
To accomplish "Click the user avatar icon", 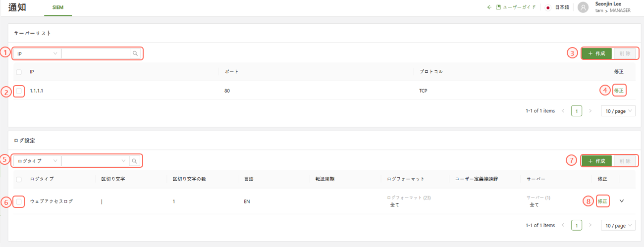I will tap(584, 7).
